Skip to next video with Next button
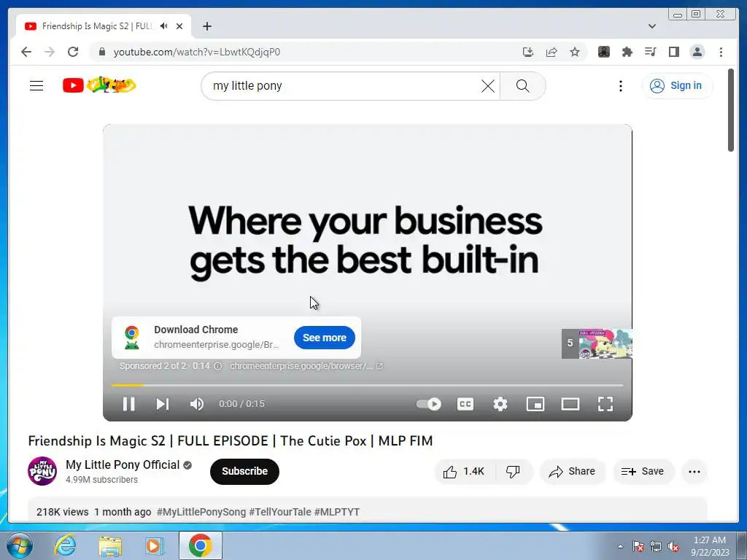 [x=163, y=404]
